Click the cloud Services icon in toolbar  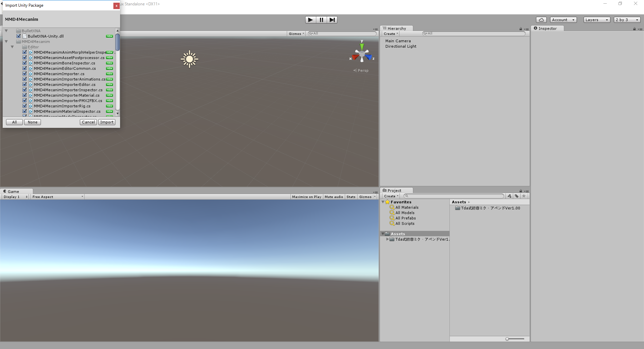(x=541, y=19)
